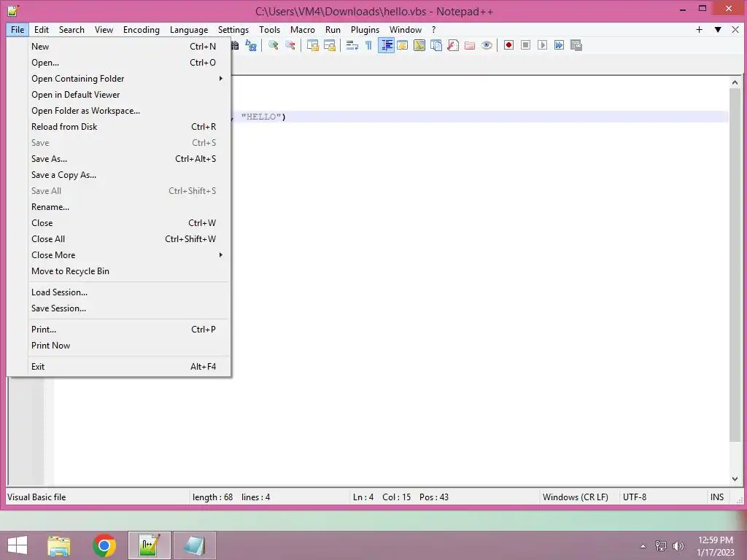Click the Folder as Workspace toolbar icon

[x=470, y=45]
